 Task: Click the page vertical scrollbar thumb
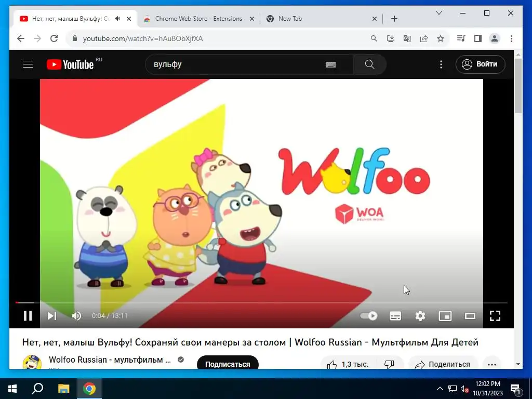518,86
